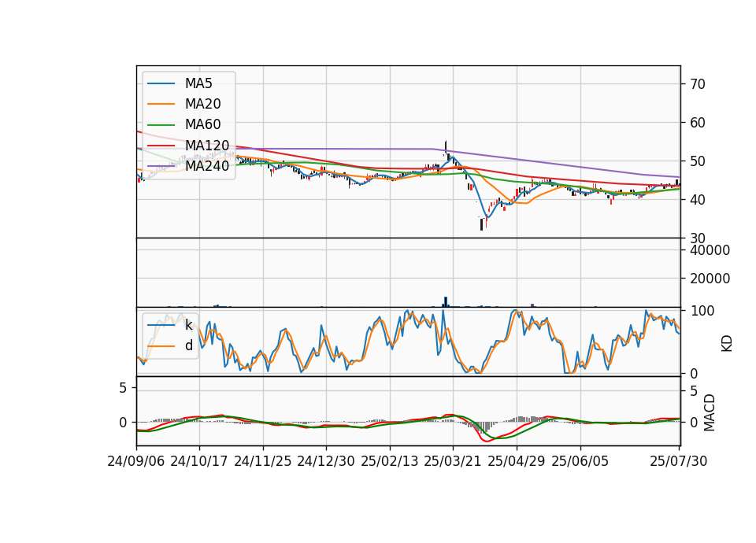The width and height of the screenshot is (756, 543).
Task: Click the 25/03/21 date axis label
Action: 453,461
